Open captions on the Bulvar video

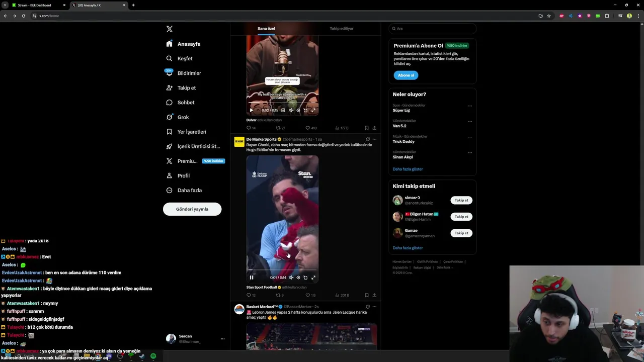(283, 110)
